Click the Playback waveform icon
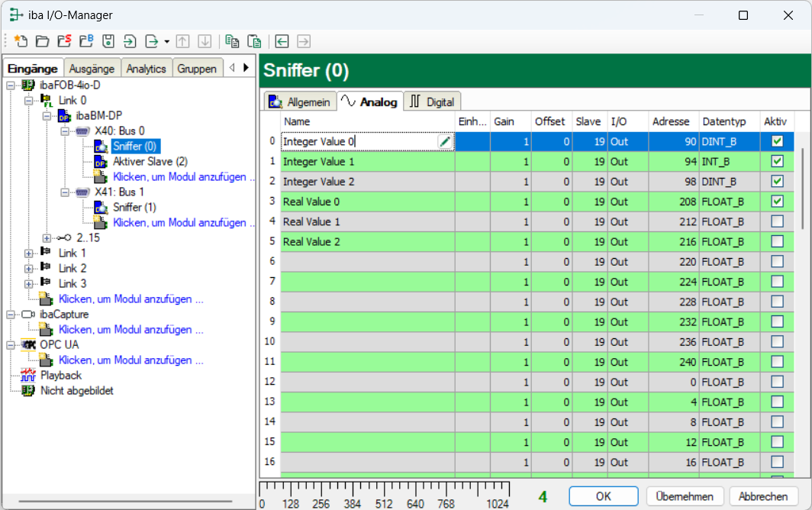 point(28,375)
